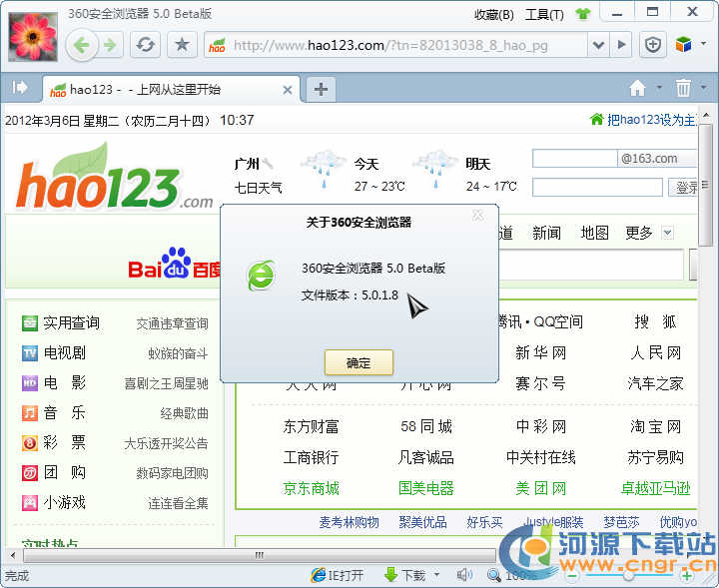Open 卓越亚马逊 link
Image resolution: width=719 pixels, height=588 pixels.
[656, 488]
